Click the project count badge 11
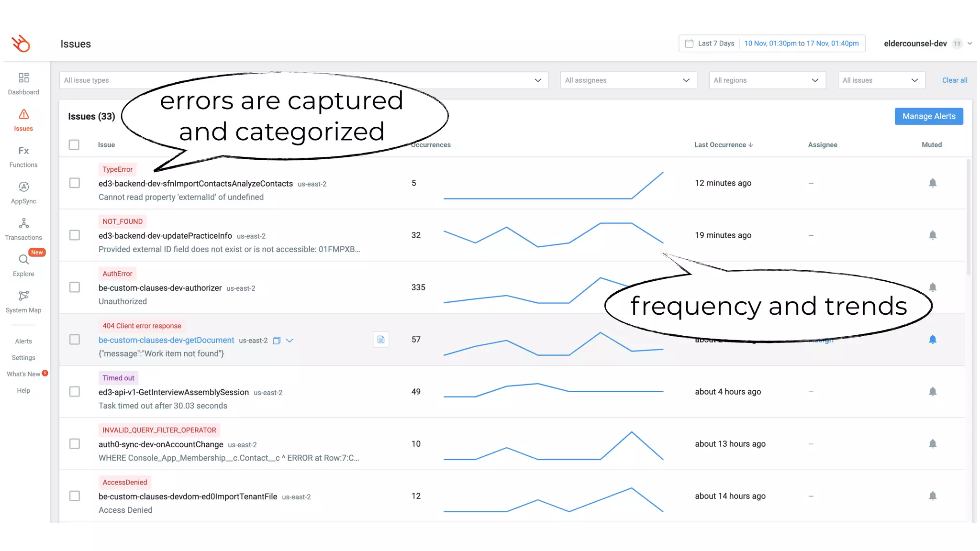Image resolution: width=980 pixels, height=551 pixels. (x=957, y=44)
